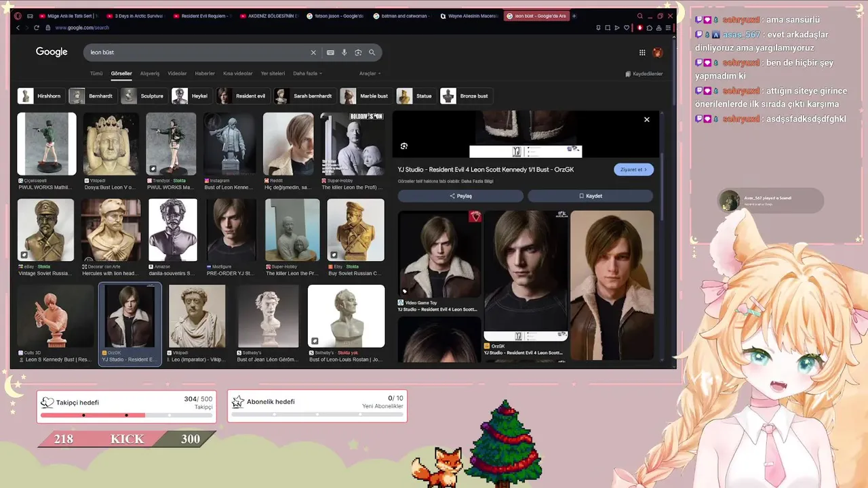Open the Google account avatar

(x=657, y=52)
